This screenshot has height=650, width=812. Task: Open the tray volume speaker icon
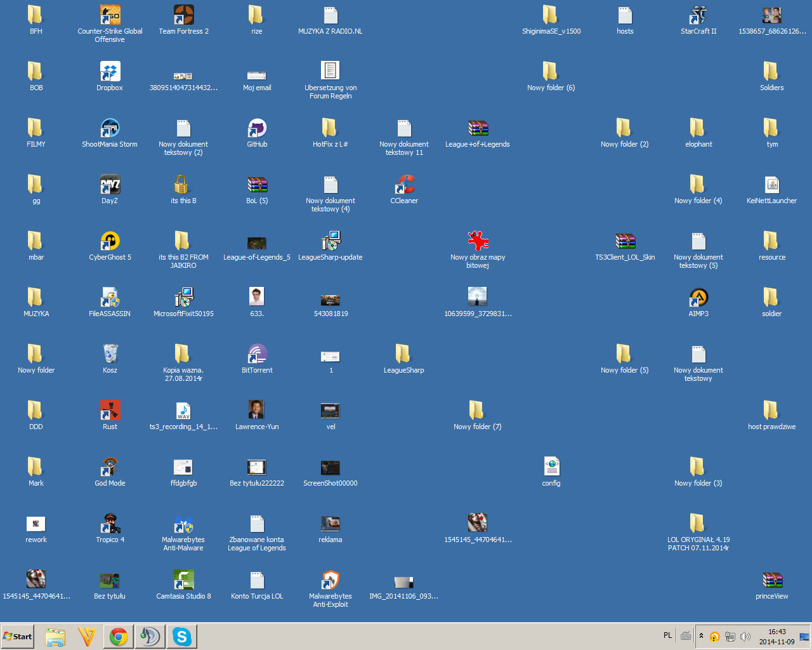(745, 637)
